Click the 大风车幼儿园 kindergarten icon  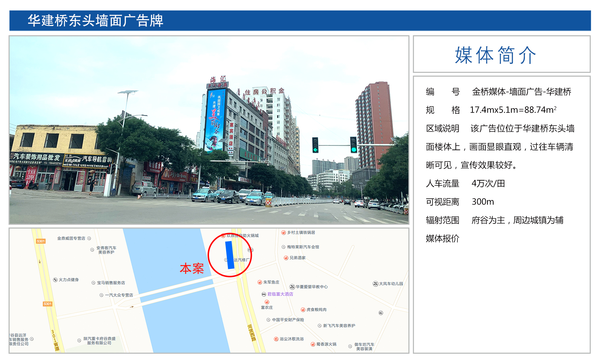[x=375, y=284]
